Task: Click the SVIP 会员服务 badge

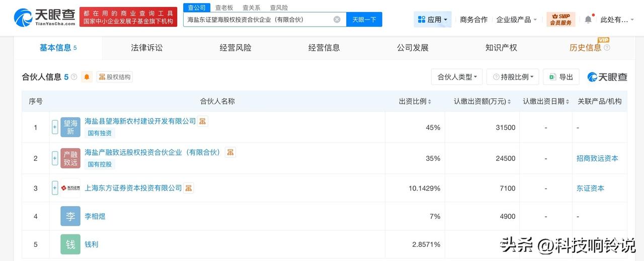Action: 560,20
